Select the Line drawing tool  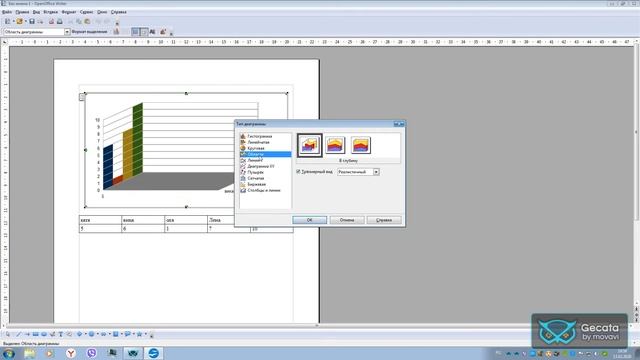tap(18, 334)
